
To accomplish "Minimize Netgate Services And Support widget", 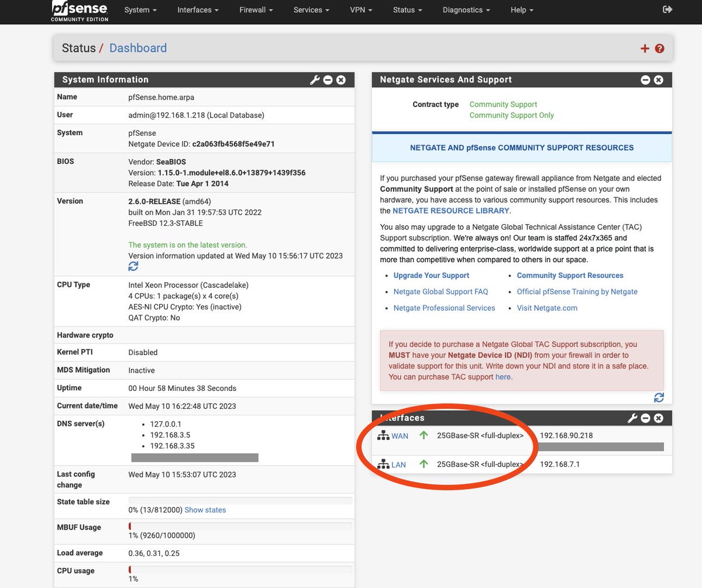I will click(x=646, y=80).
